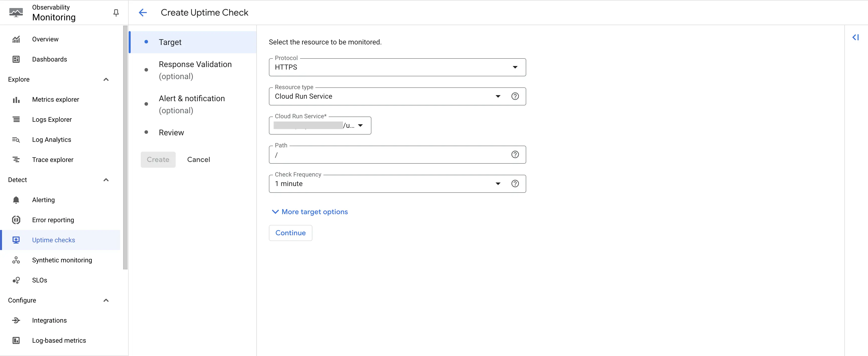The width and height of the screenshot is (868, 356).
Task: Click the Cancel button
Action: 199,160
